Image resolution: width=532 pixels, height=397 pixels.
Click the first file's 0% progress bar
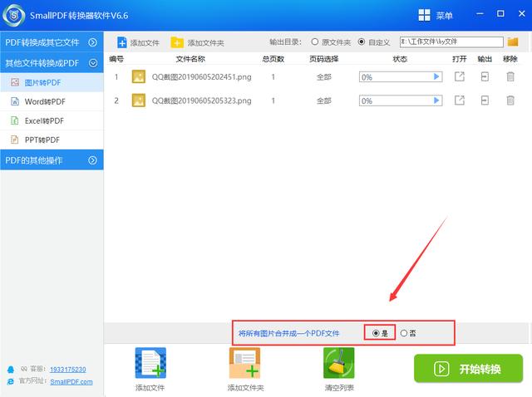pyautogui.click(x=401, y=77)
